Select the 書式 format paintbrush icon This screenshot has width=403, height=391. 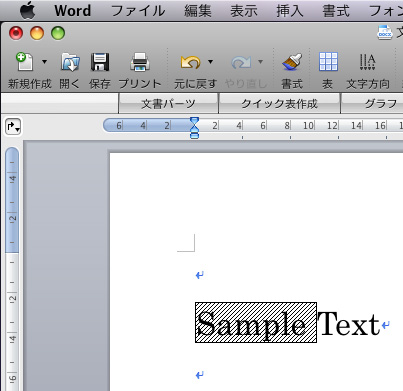click(292, 62)
